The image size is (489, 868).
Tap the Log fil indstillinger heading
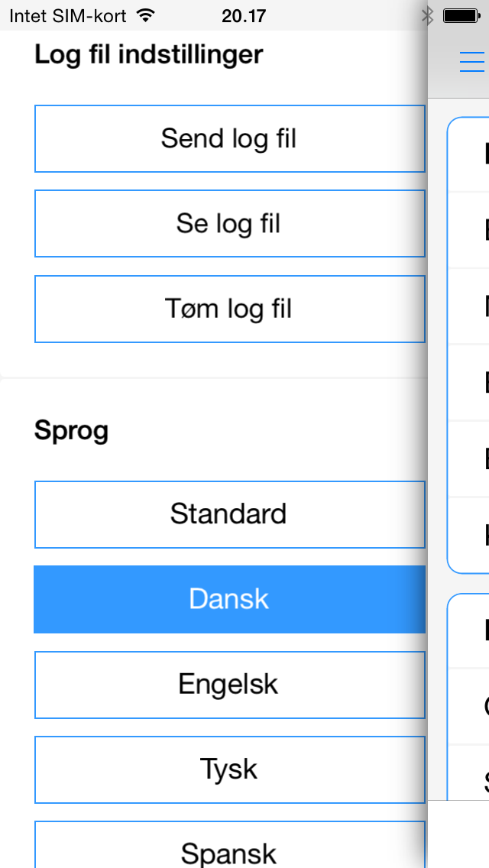[149, 55]
